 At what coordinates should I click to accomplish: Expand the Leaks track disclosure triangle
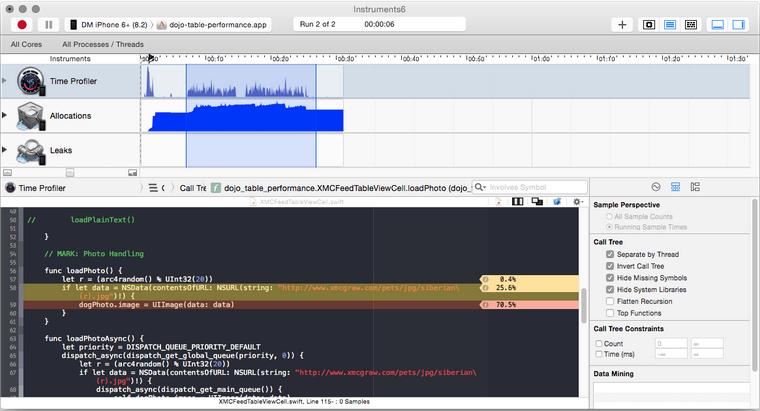click(5, 150)
